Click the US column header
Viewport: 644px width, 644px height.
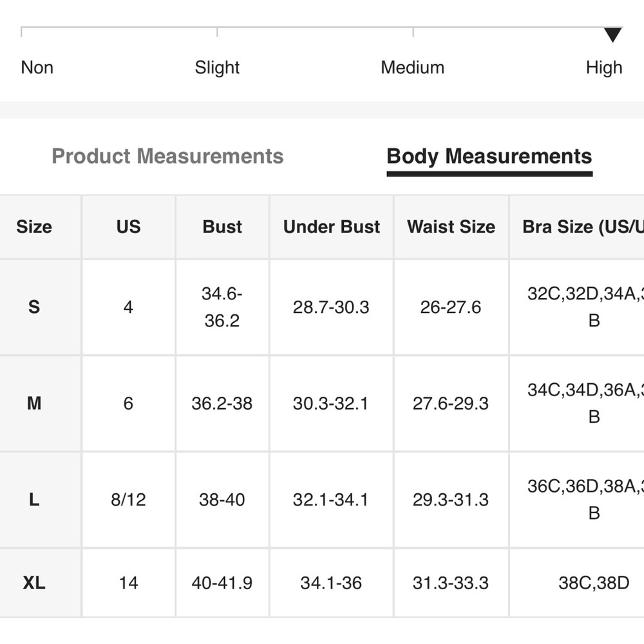(x=129, y=227)
